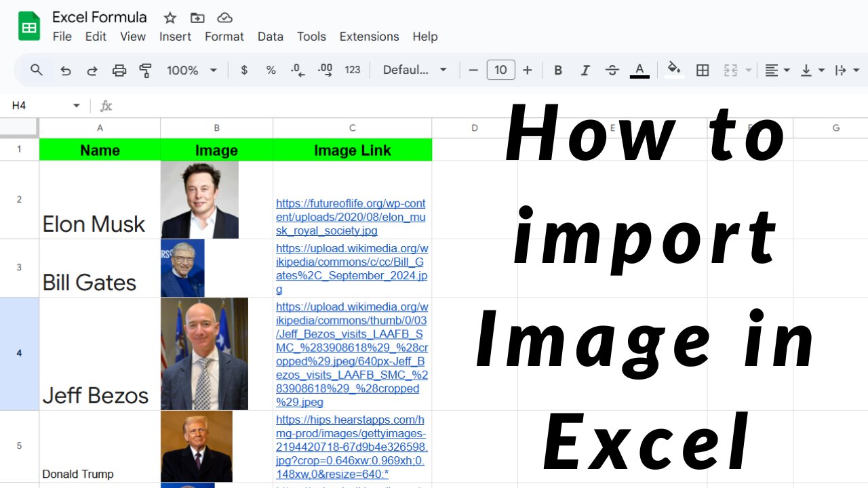
Task: Select the 'Image Link' header cell
Action: point(352,150)
